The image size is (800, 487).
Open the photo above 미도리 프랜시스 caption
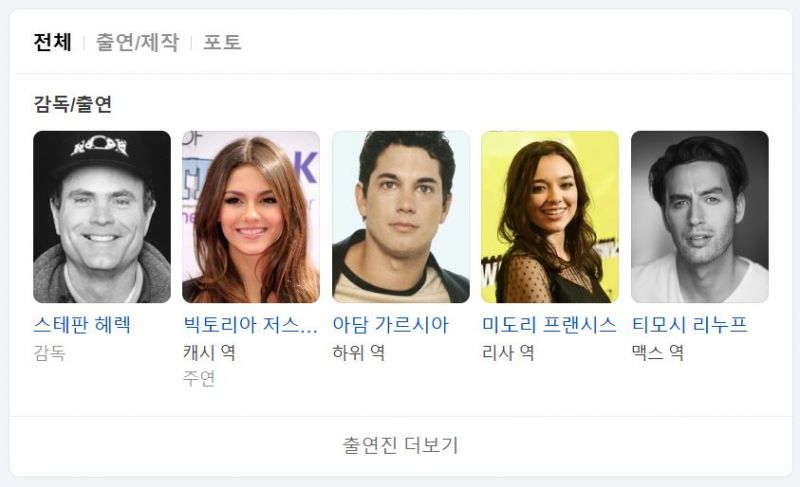[550, 217]
